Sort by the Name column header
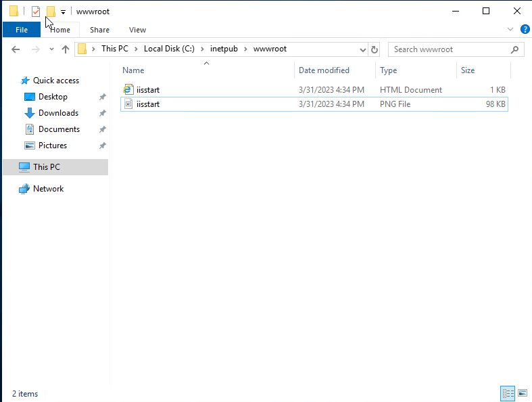Viewport: 532px width, 402px height. (x=133, y=70)
